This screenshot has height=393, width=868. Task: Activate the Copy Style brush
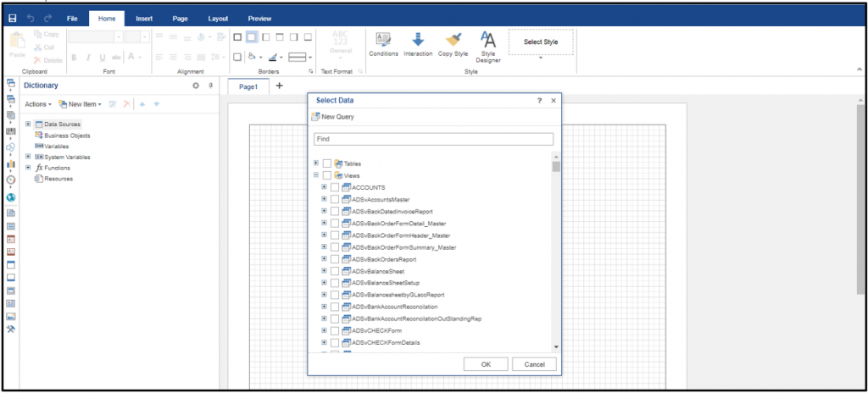[453, 44]
